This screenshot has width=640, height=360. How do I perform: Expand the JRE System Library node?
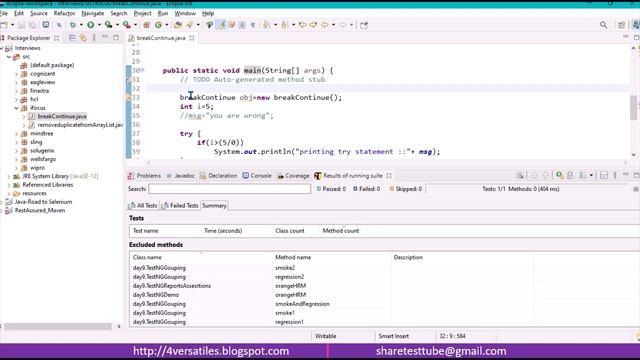click(x=9, y=176)
